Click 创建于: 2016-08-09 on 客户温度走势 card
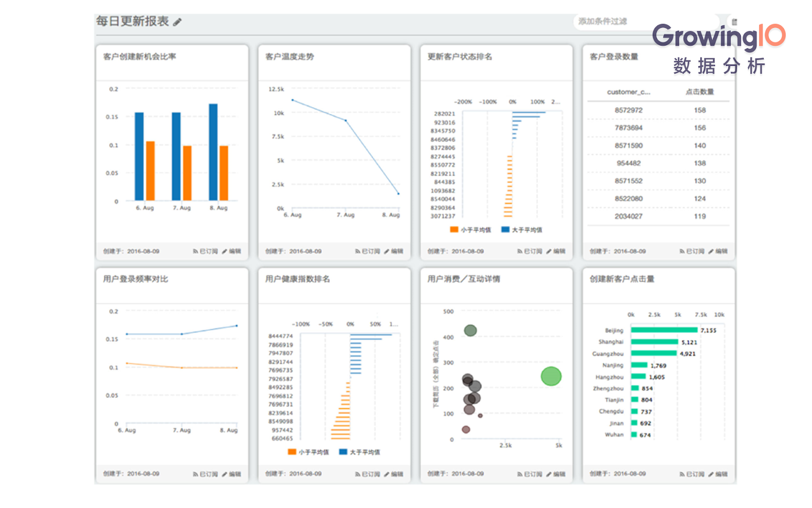 pyautogui.click(x=293, y=251)
